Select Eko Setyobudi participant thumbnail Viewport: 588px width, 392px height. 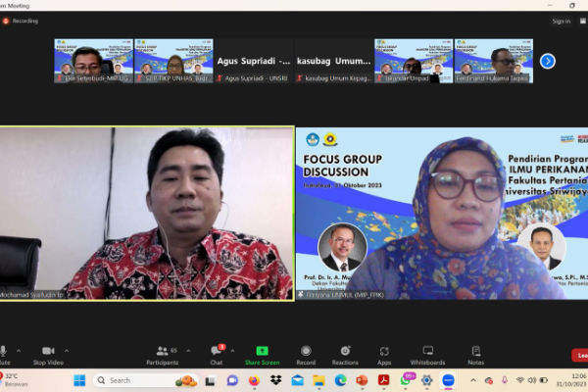94,61
